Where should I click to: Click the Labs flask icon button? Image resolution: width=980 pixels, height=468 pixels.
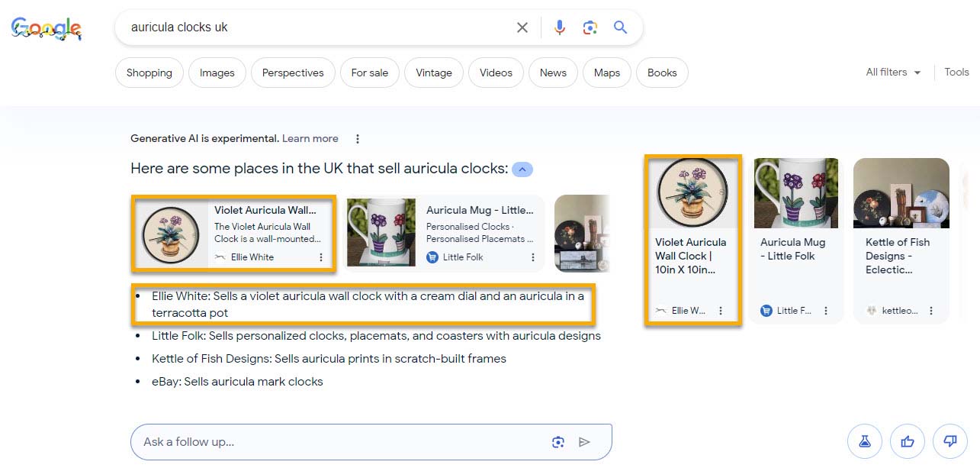click(865, 441)
